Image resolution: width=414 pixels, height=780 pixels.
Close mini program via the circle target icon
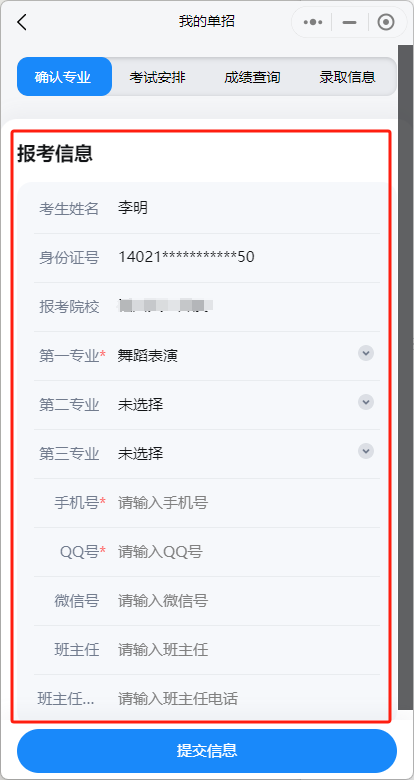[386, 22]
